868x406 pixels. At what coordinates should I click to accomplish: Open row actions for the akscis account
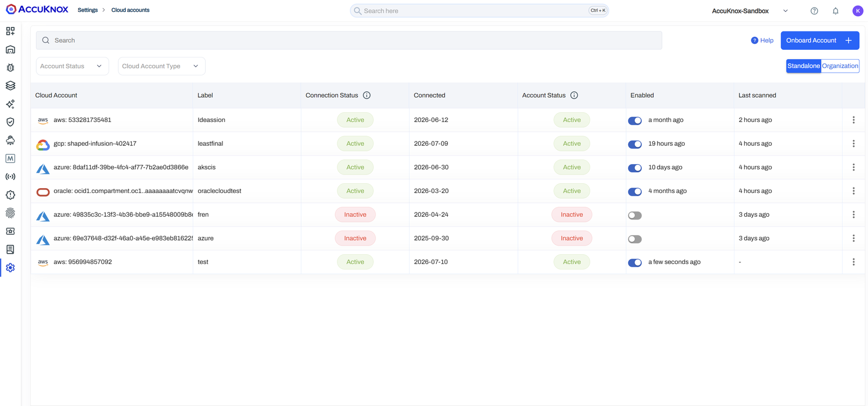point(853,167)
